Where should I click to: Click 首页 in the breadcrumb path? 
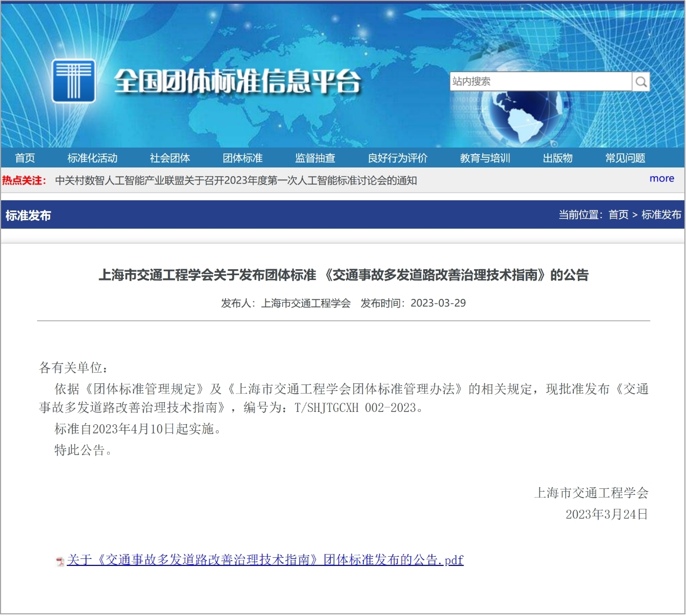click(x=618, y=215)
